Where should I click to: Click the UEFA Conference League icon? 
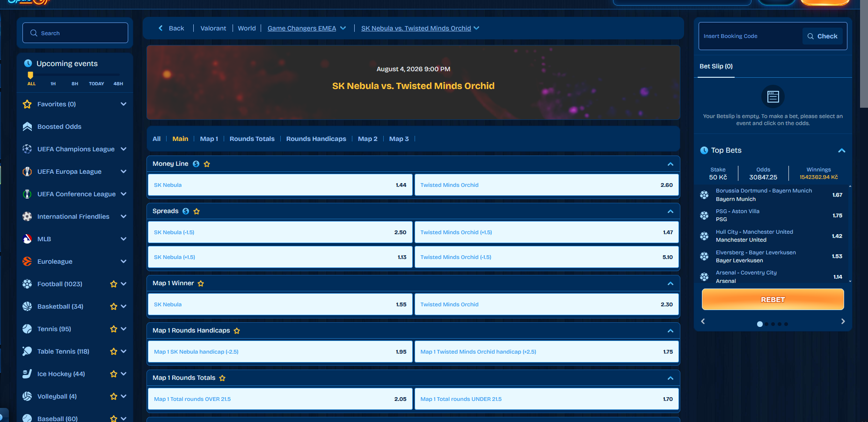(27, 194)
